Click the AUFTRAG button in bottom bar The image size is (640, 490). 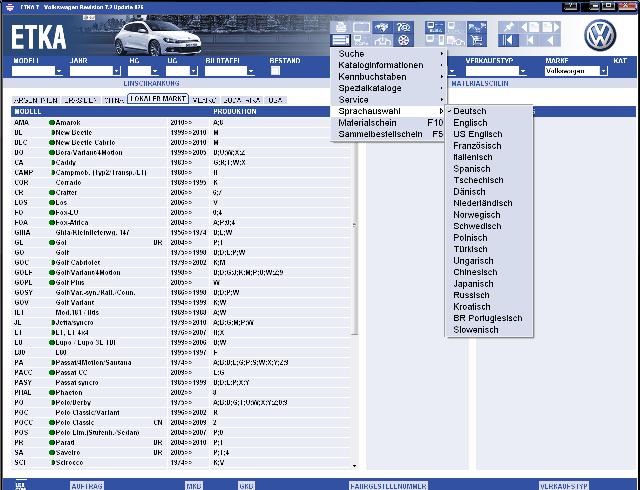pos(87,486)
